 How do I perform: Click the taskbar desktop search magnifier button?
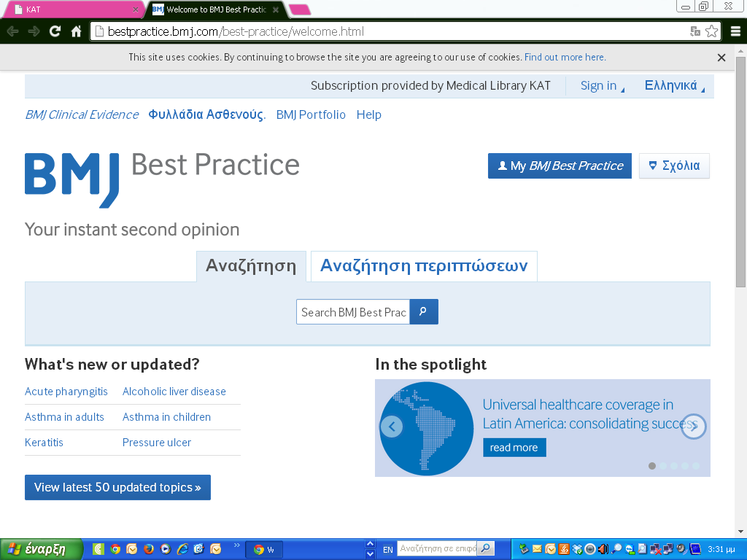(485, 548)
